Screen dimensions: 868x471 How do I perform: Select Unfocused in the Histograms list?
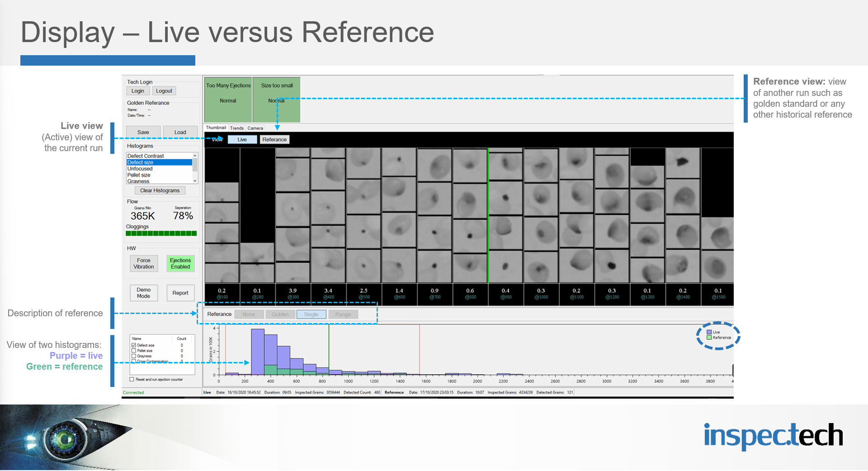point(159,168)
